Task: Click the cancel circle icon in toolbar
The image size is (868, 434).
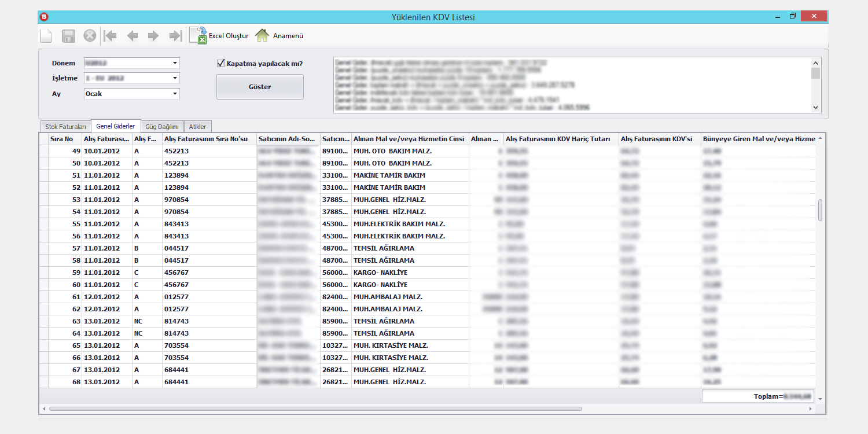Action: tap(90, 36)
